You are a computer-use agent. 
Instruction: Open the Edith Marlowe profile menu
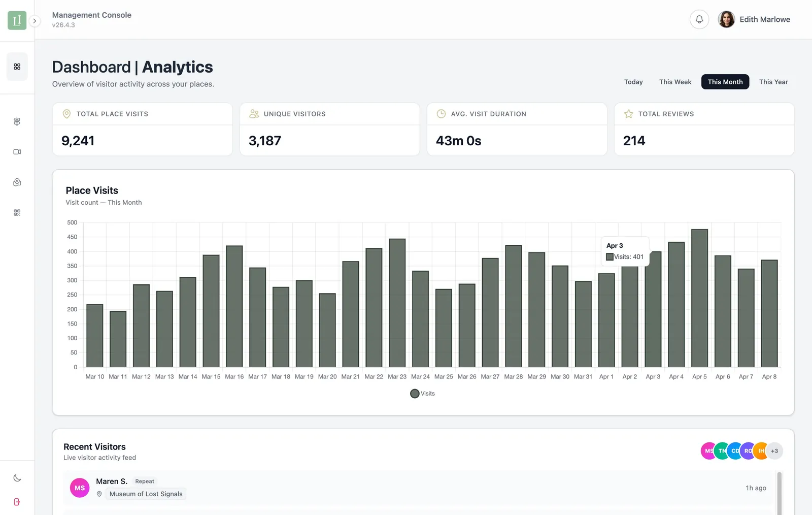coord(754,19)
